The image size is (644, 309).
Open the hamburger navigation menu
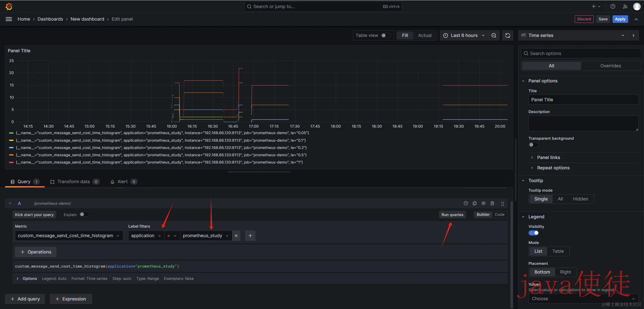click(9, 19)
